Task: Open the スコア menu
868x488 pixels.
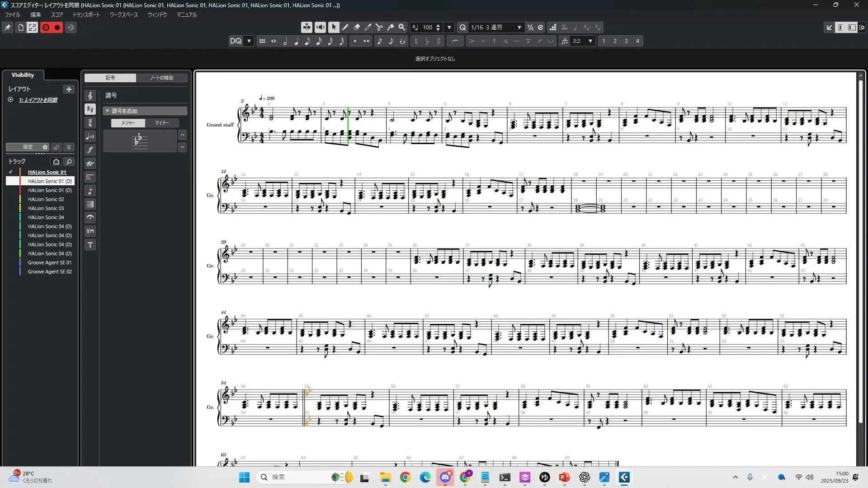Action: coord(57,15)
